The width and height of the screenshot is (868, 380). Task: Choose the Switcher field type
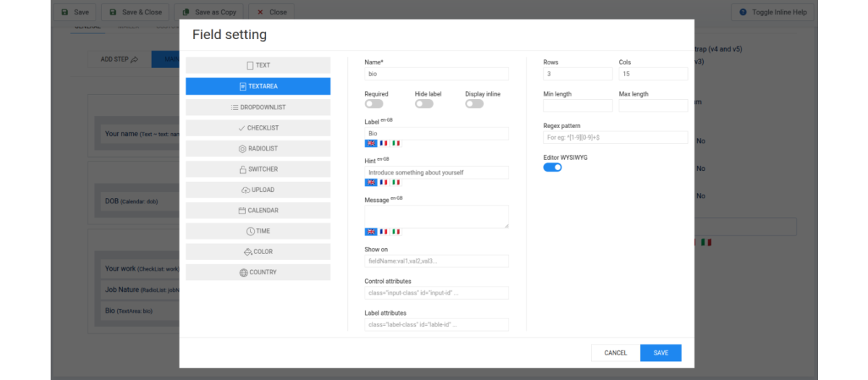(x=258, y=169)
